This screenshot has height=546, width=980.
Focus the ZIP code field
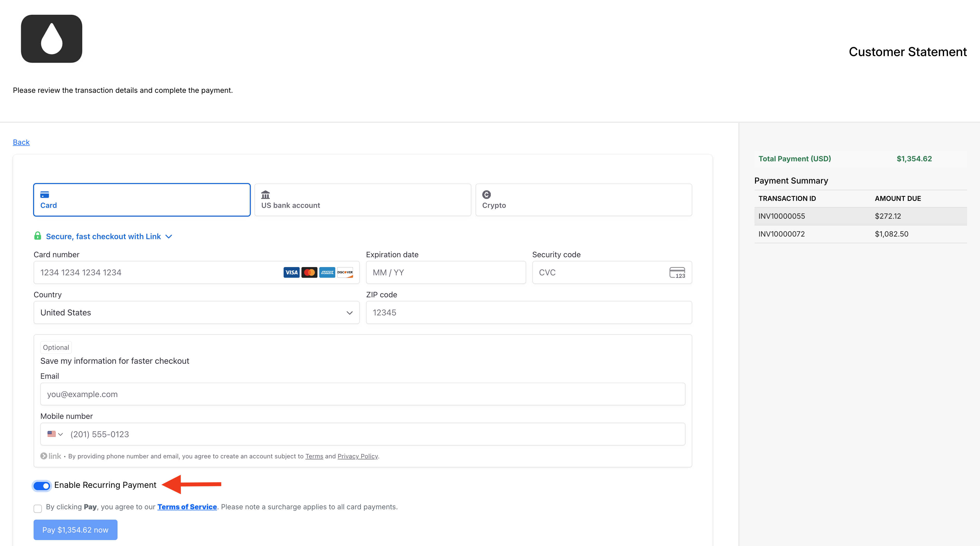coord(529,313)
